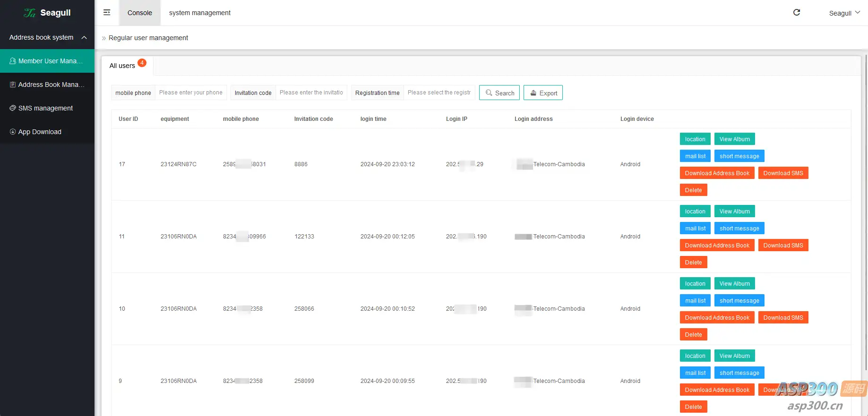868x416 pixels.
Task: Click the magnifier icon on Search button
Action: (x=489, y=93)
